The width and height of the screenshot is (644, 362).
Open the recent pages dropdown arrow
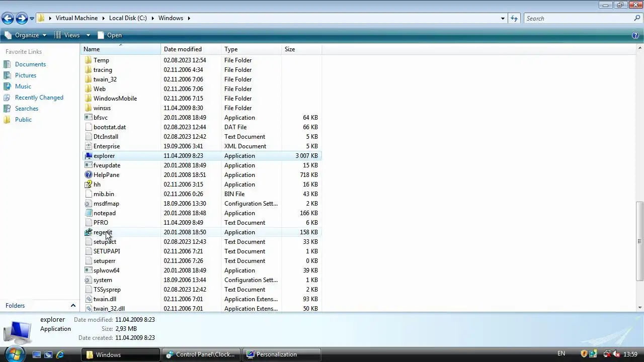click(32, 19)
